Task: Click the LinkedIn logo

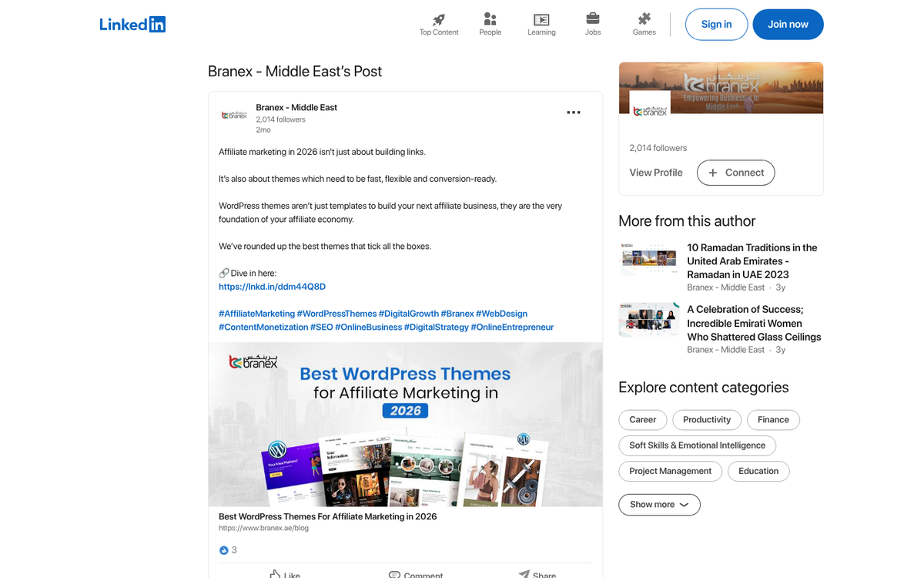Action: click(x=132, y=24)
